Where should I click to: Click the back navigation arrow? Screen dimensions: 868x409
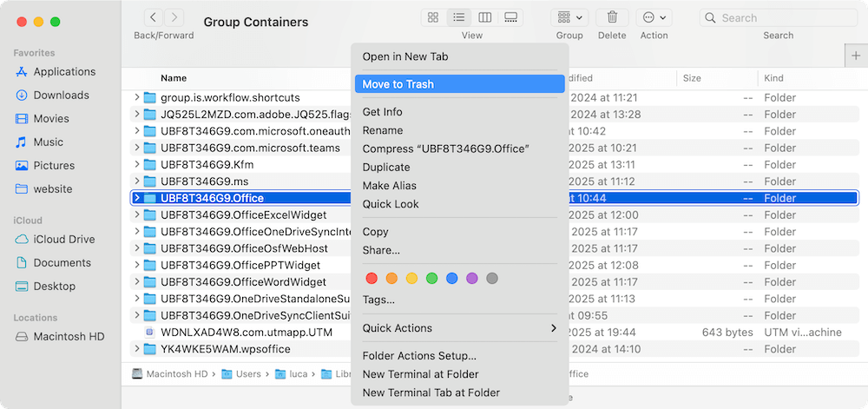click(x=154, y=17)
